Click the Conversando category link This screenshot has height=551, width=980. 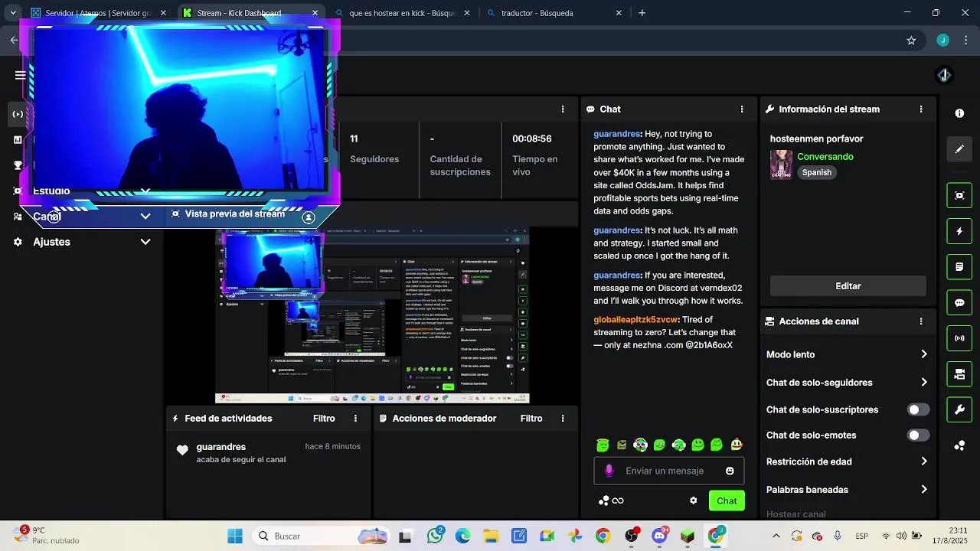[825, 157]
